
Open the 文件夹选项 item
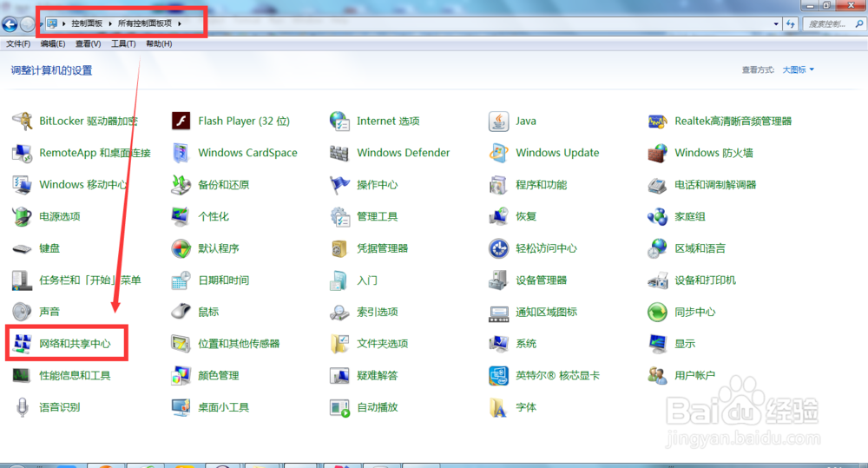382,343
